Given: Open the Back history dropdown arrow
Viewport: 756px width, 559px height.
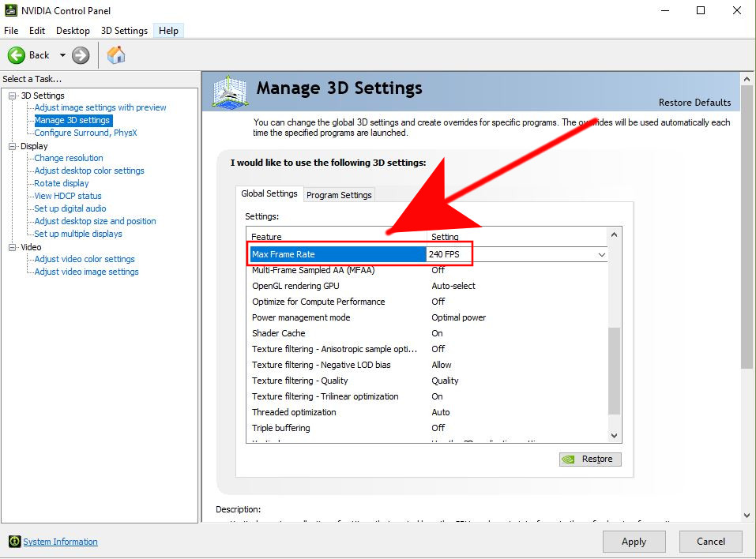Looking at the screenshot, I should [62, 55].
